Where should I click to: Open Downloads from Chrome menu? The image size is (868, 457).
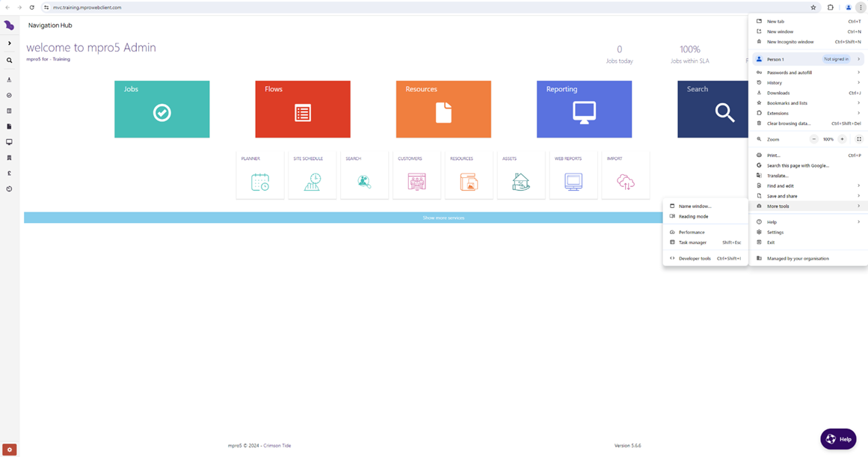click(808, 93)
